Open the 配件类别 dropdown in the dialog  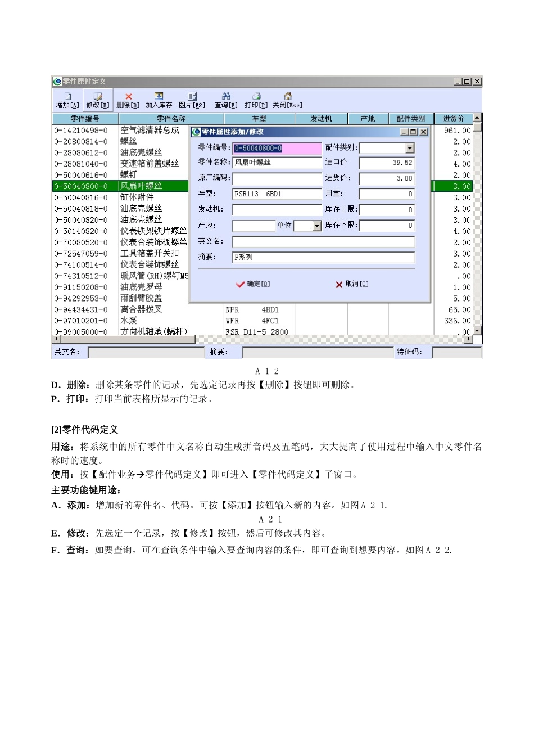[410, 148]
